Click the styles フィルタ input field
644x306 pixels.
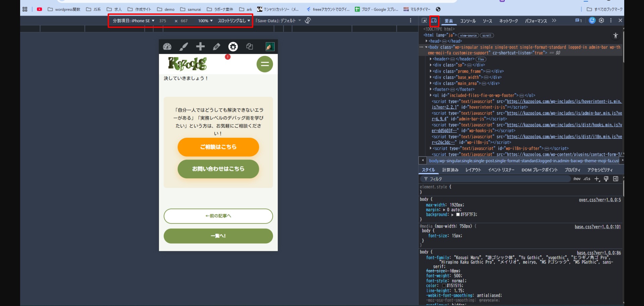pos(496,179)
